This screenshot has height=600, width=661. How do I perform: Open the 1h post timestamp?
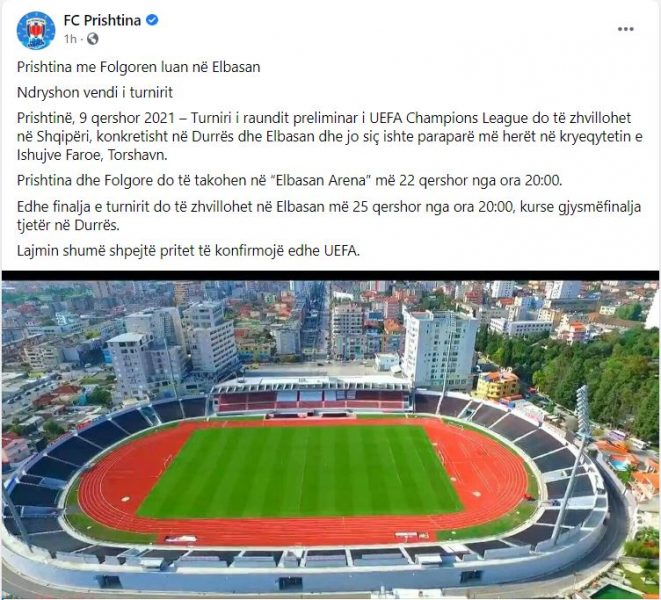70,39
